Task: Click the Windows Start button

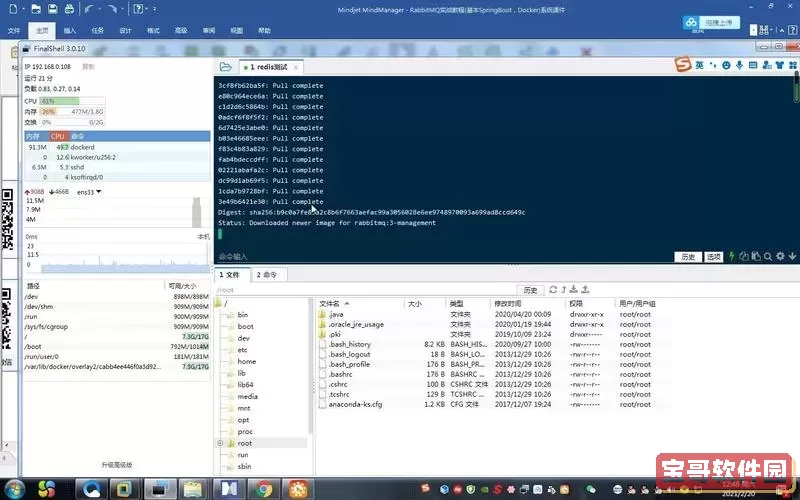Action: tap(13, 489)
